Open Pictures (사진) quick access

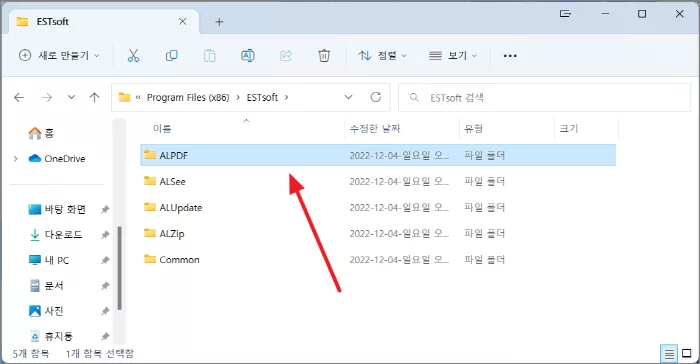(x=46, y=311)
